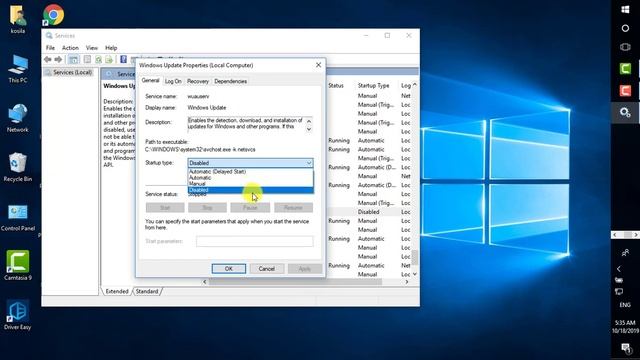Click Cancel in Windows Update Properties
Screen dimensions: 640x360
click(x=267, y=269)
